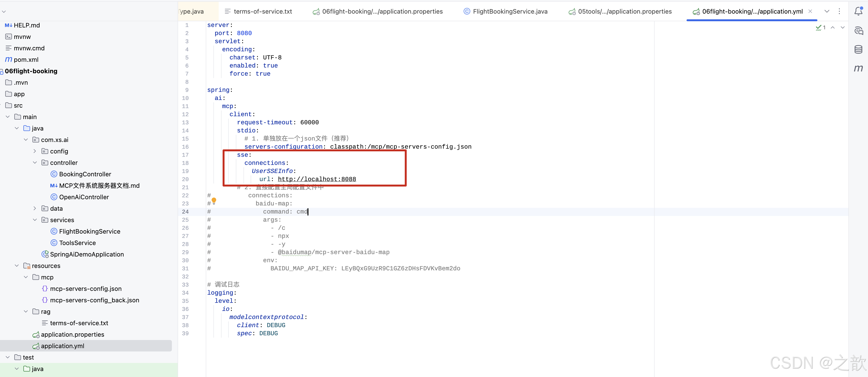Image resolution: width=868 pixels, height=377 pixels.
Task: Expand the config package folder
Action: [35, 151]
